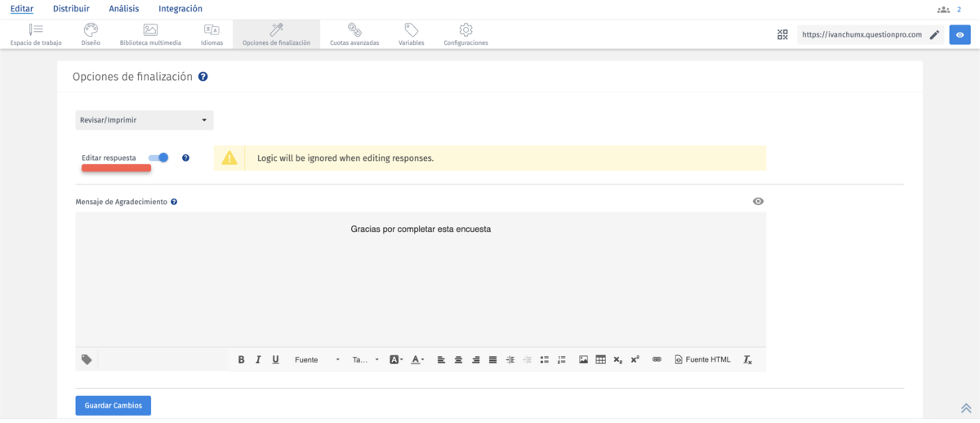Open help next to Opciones de finalización

tap(203, 77)
